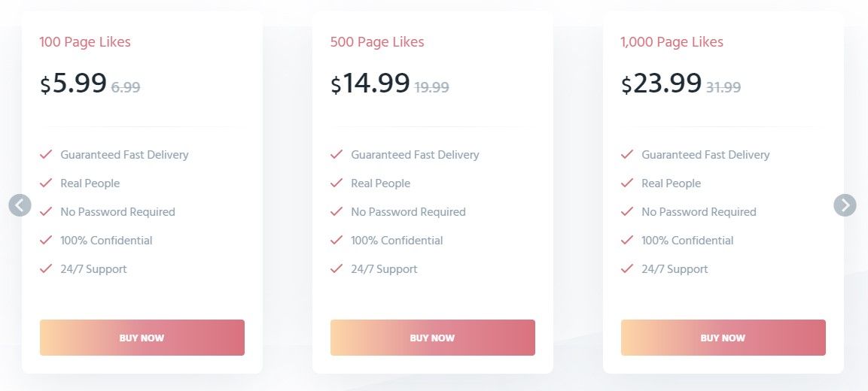Click checkmark beside Guaranteed Fast Delivery, 100 Likes
The image size is (868, 391).
[x=45, y=154]
